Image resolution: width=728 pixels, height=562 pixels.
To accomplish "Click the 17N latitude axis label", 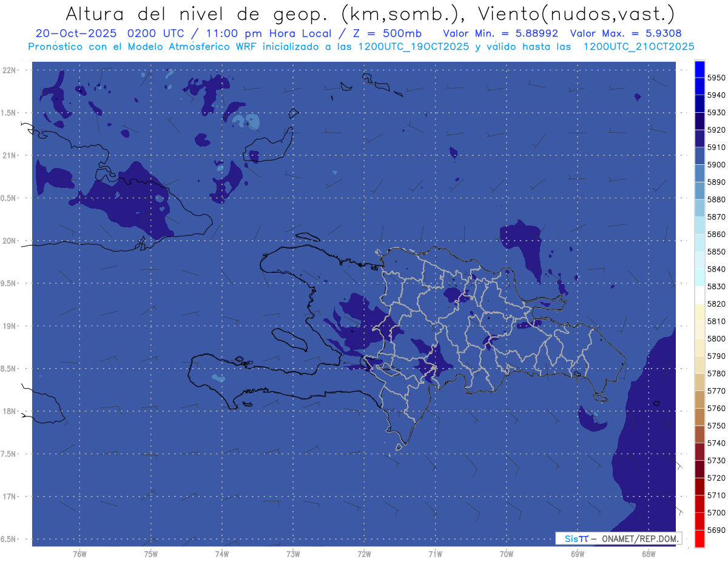I will [9, 497].
